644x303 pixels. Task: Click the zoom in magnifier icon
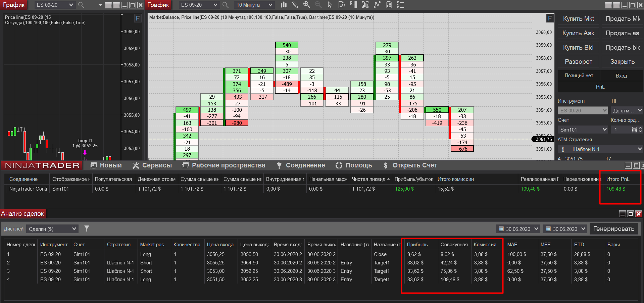306,5
